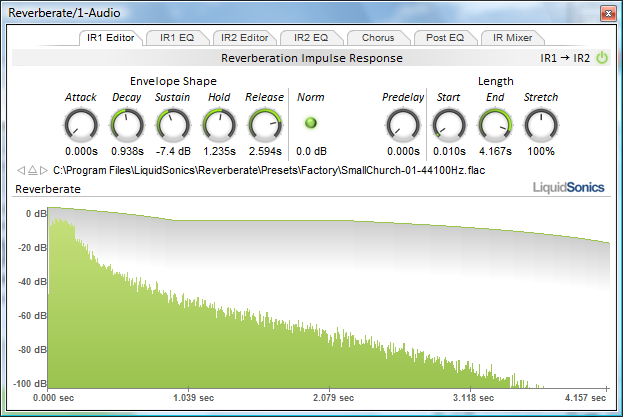Close the Reverberate/1-Audio window
Viewport: 623px width, 417px height.
click(608, 14)
